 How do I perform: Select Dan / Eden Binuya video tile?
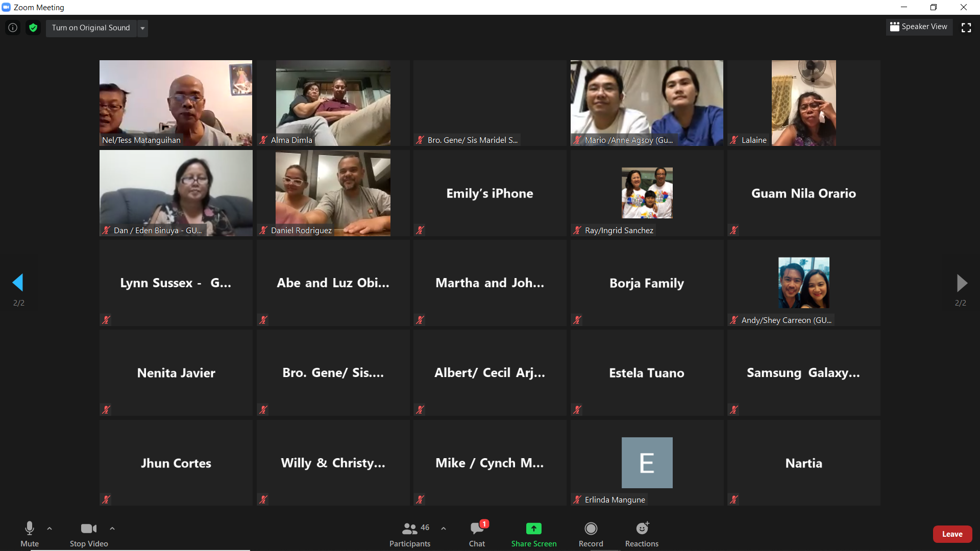point(176,193)
